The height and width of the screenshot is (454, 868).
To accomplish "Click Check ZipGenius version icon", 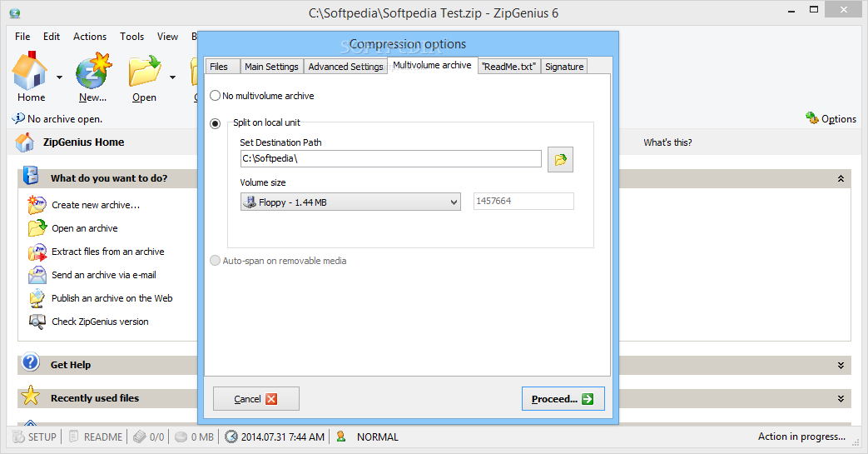I will point(37,322).
